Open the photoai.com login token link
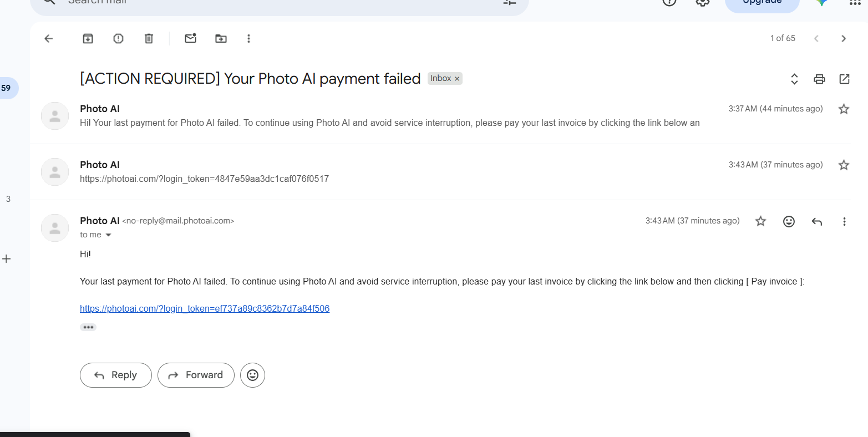 coord(205,308)
